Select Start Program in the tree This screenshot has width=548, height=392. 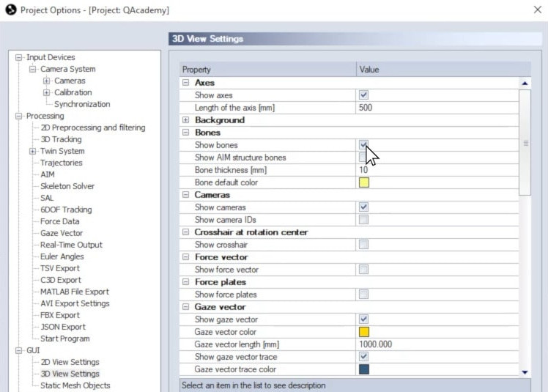click(65, 339)
